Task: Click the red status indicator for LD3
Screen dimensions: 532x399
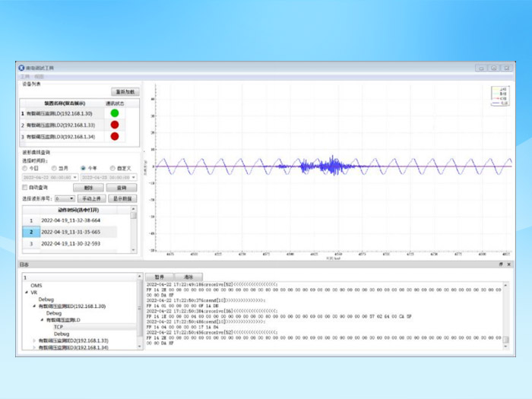Action: [x=115, y=137]
